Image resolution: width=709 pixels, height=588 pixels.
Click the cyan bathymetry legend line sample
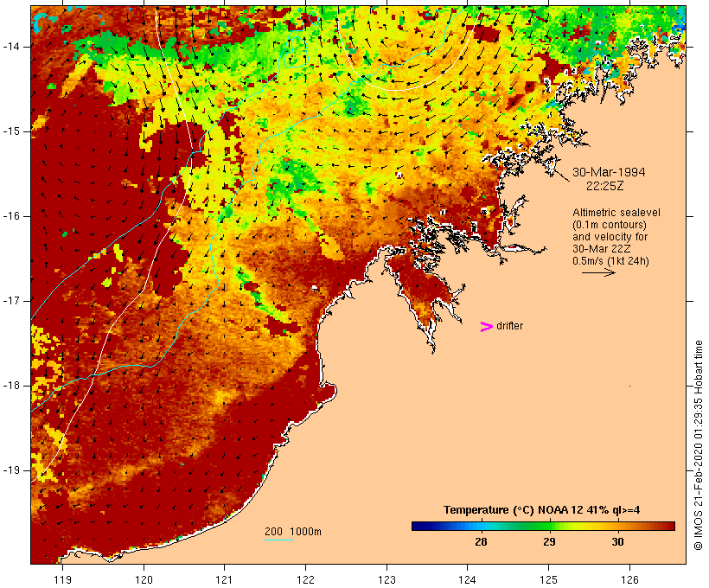click(x=279, y=540)
